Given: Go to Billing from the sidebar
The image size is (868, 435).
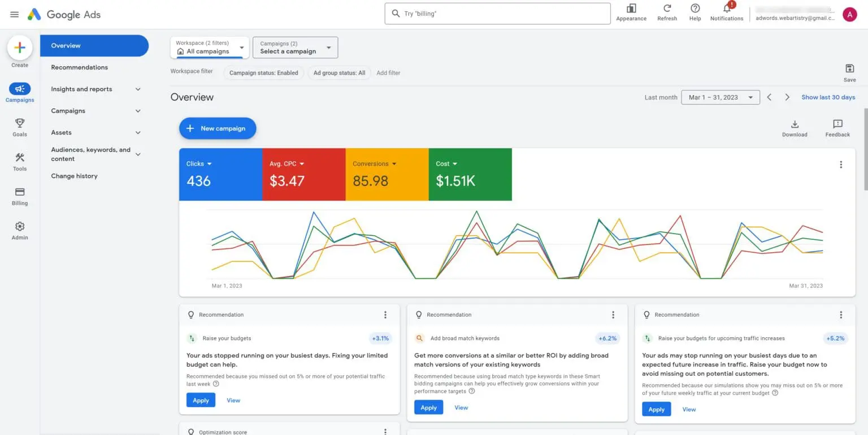Looking at the screenshot, I should (20, 196).
